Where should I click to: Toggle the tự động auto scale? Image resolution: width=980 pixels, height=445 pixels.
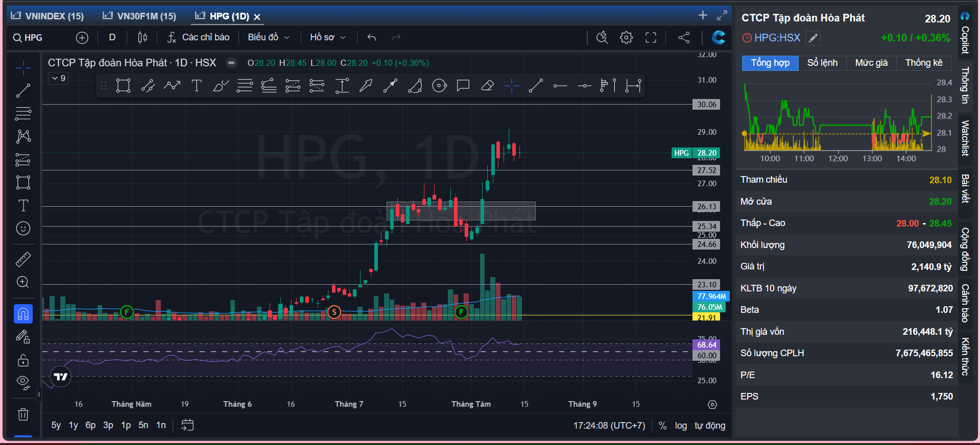(x=710, y=426)
